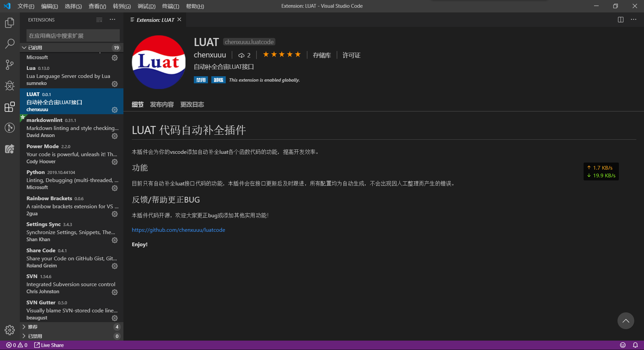Click the five-star rating
This screenshot has height=350, width=644.
tap(282, 54)
